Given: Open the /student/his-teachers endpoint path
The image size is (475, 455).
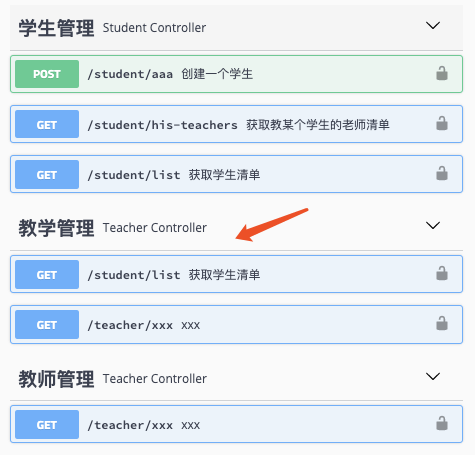Looking at the screenshot, I should pos(162,125).
